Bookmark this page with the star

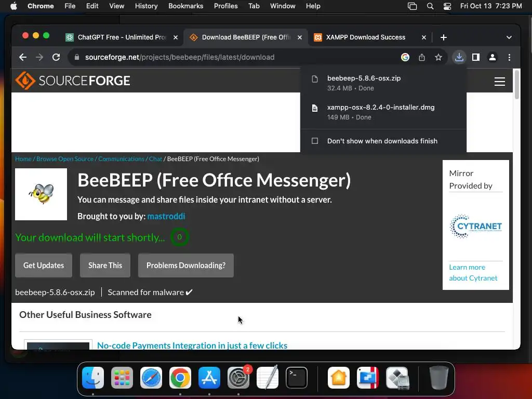[438, 57]
